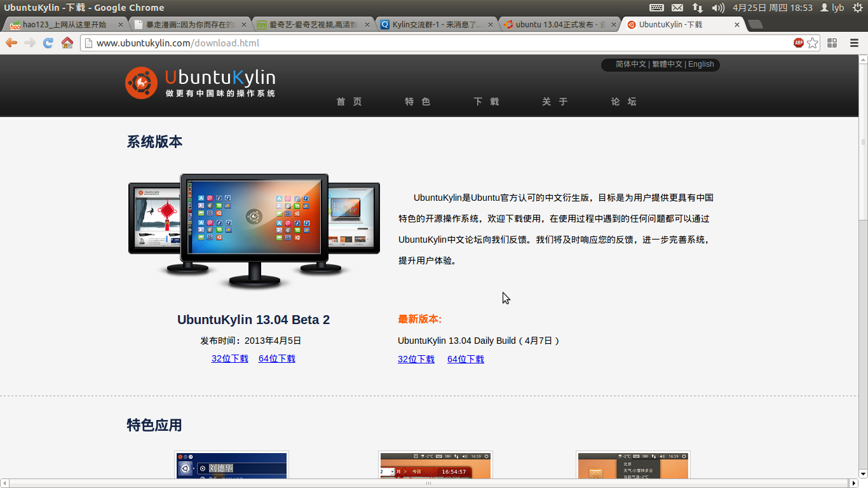Download Beta 2 32位下载 link
868x488 pixels.
[x=230, y=358]
